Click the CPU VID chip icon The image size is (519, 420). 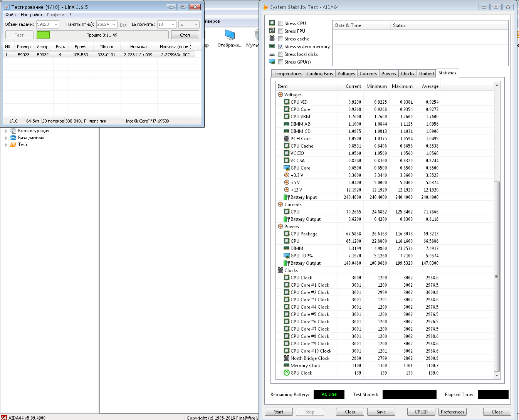coord(287,102)
